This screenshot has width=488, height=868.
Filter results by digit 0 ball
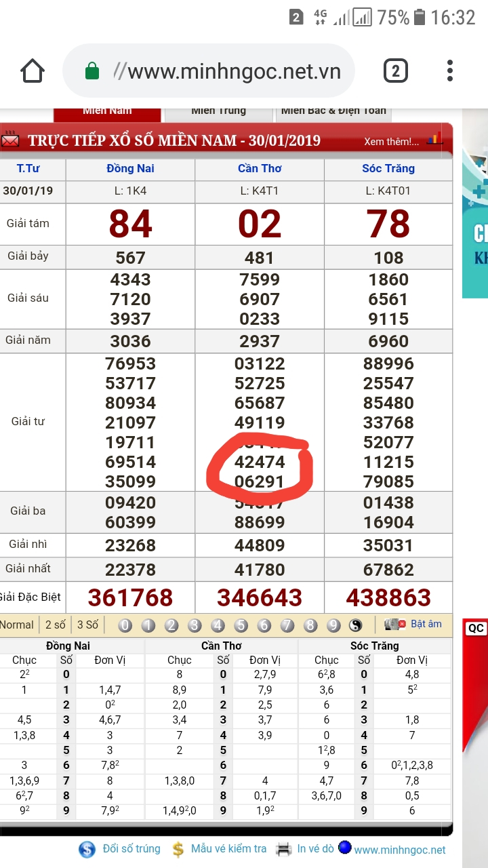(125, 625)
